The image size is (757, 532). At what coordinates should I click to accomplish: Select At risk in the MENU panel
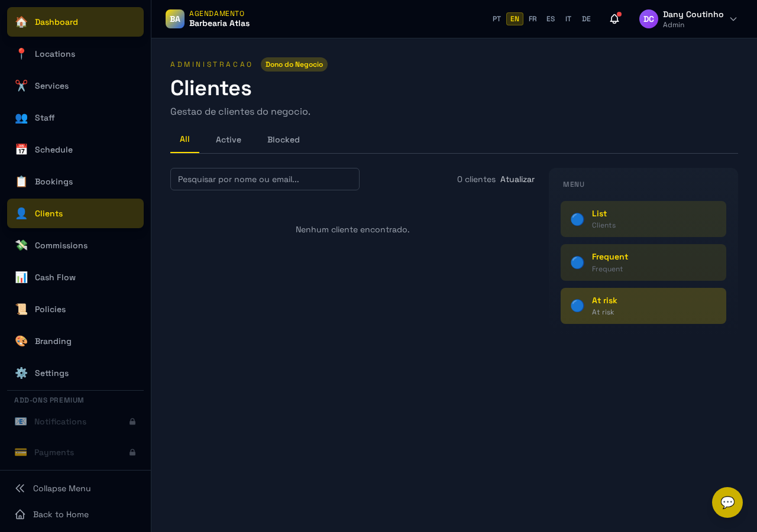click(x=643, y=306)
